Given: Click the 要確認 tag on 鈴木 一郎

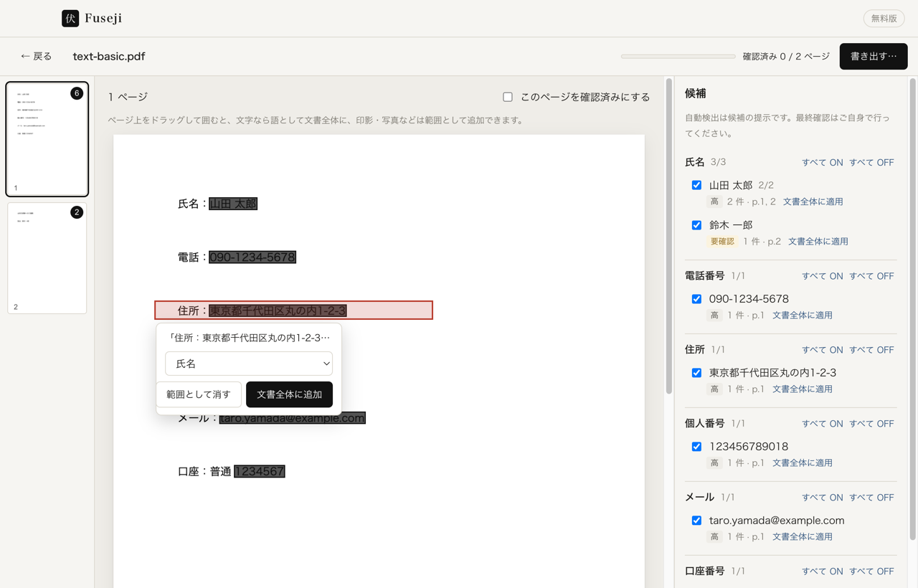Looking at the screenshot, I should tap(722, 242).
